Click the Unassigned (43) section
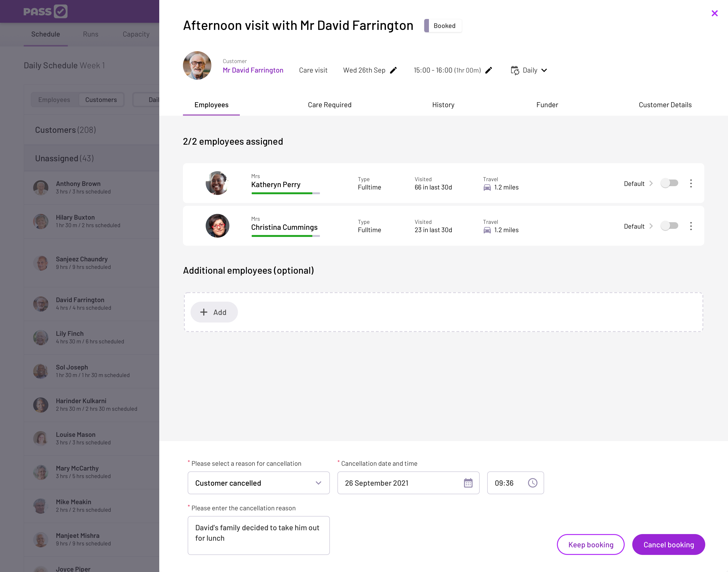 92,158
